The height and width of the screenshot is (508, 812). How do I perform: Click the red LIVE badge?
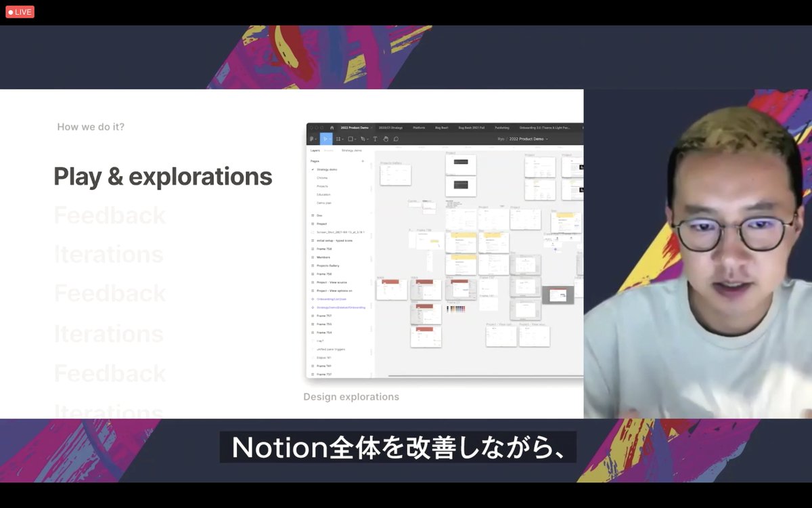coord(20,12)
